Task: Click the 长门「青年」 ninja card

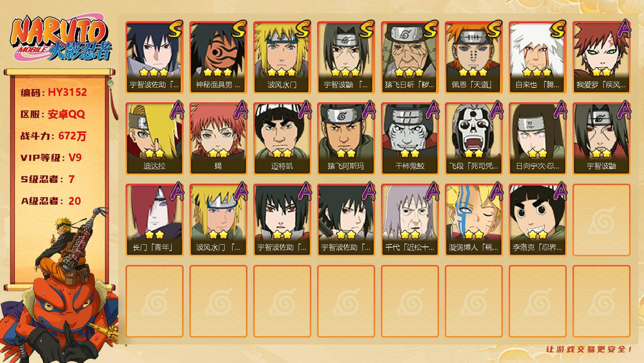Action: [x=154, y=220]
